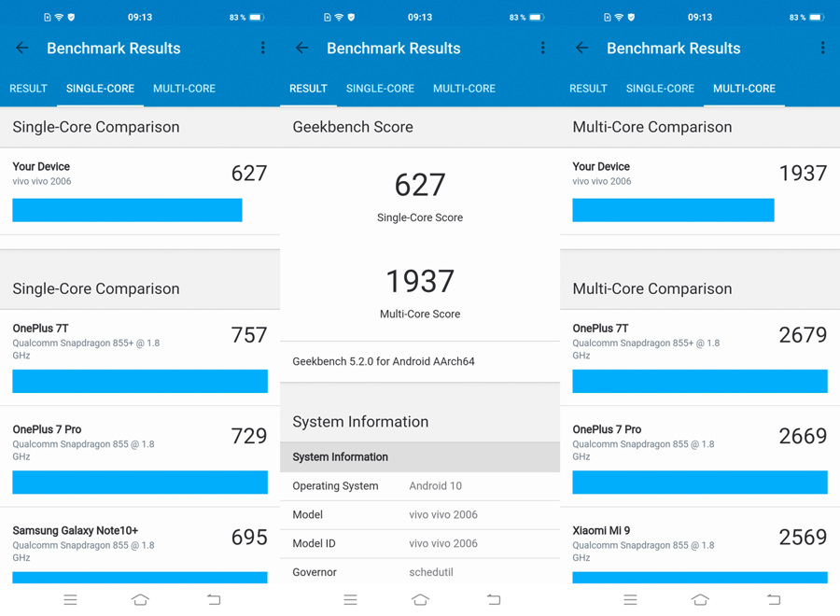Screen dimensions: 840x616
Task: Open overflow menu on the Multi-Core screen
Action: [x=822, y=49]
